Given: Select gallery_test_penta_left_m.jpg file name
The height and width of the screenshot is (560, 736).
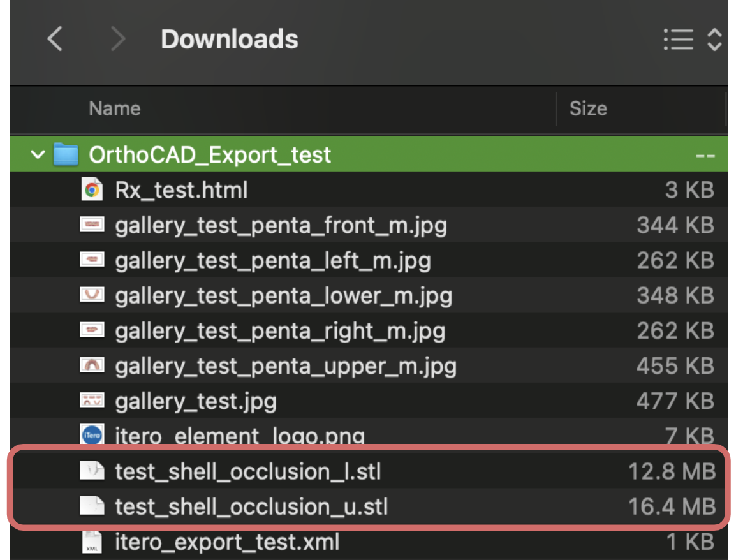Looking at the screenshot, I should pos(273,261).
